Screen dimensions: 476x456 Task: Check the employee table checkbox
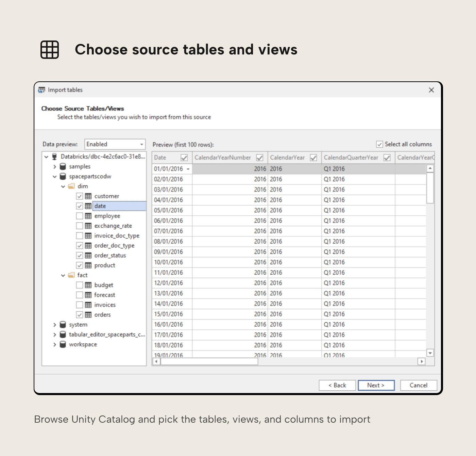80,216
